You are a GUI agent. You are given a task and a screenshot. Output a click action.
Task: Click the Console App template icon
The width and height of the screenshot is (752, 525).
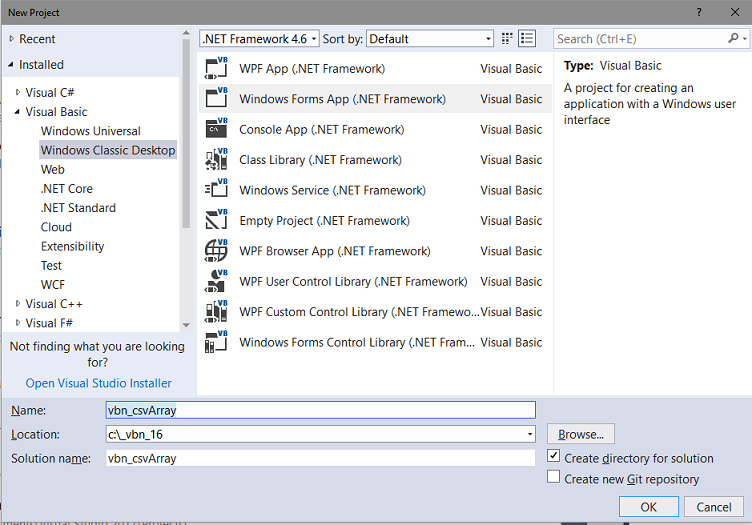216,129
